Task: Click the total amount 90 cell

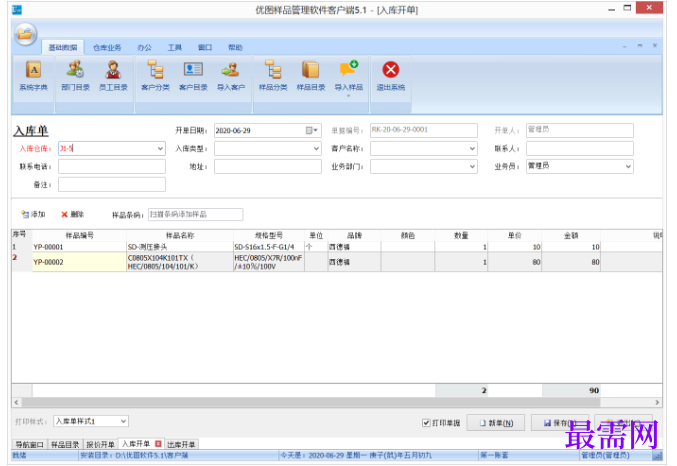Action: (571, 390)
